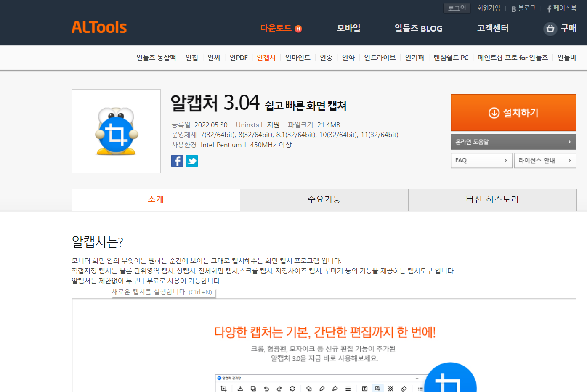
Task: Open the 블로그 link in top bar
Action: 526,8
